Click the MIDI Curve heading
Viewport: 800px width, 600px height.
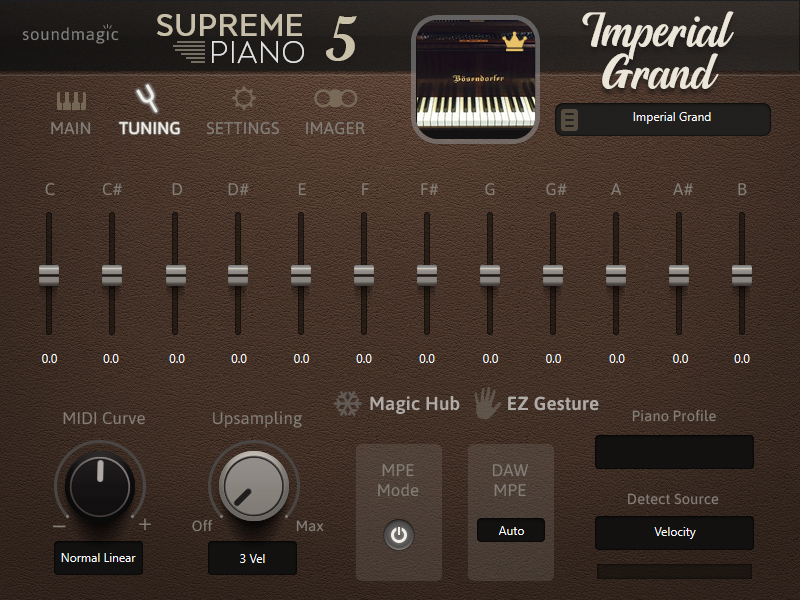point(104,418)
